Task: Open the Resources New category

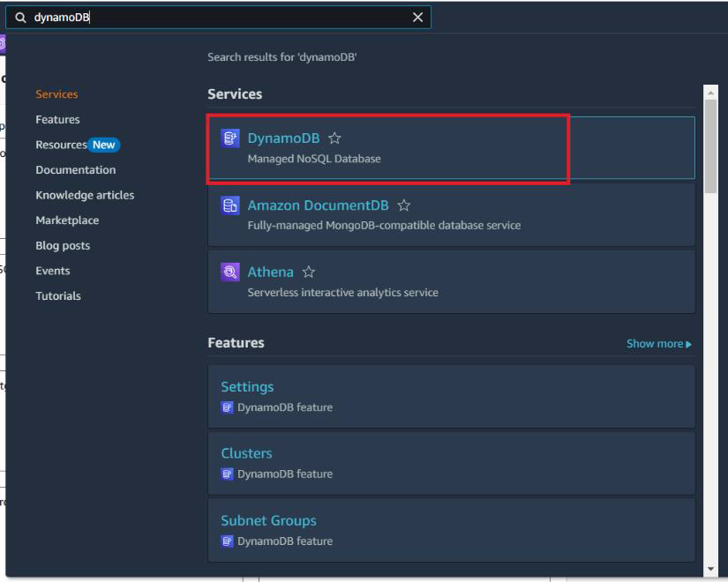Action: coord(77,145)
